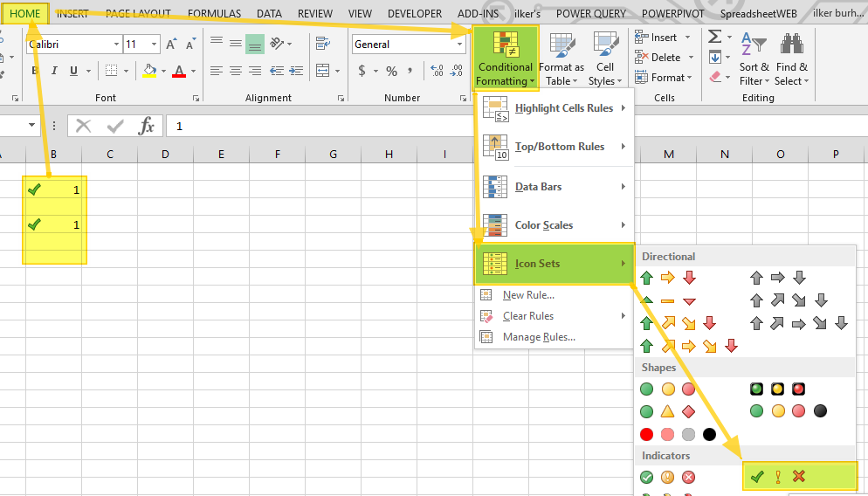
Task: Open Clear Rules submenu
Action: [x=555, y=316]
